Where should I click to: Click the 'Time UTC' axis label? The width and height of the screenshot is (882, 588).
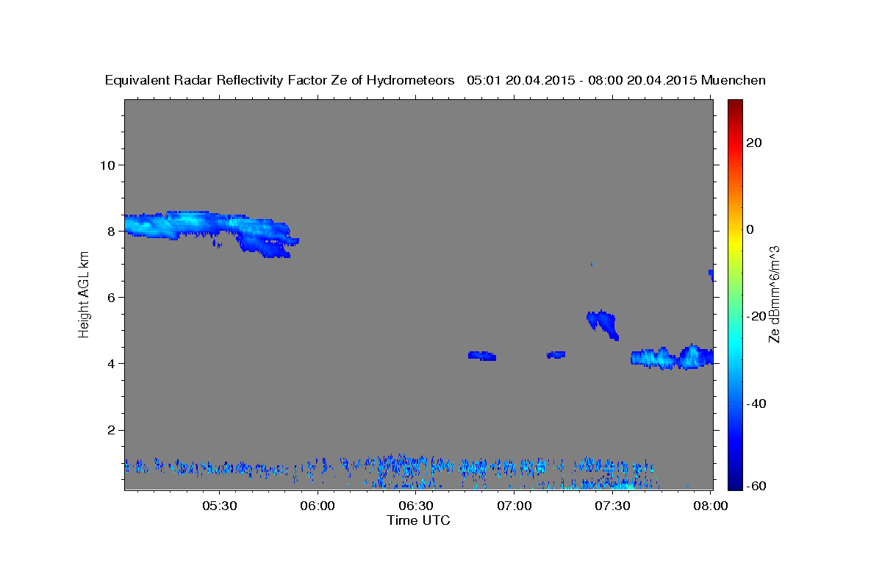(x=418, y=520)
